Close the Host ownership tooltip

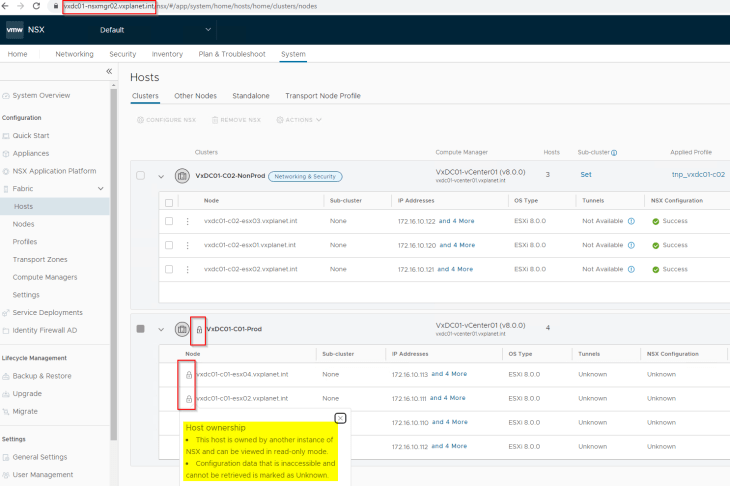click(340, 418)
